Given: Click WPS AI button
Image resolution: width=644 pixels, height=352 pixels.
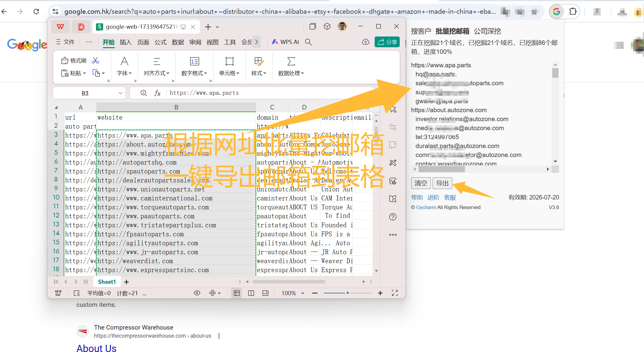Looking at the screenshot, I should click(285, 42).
